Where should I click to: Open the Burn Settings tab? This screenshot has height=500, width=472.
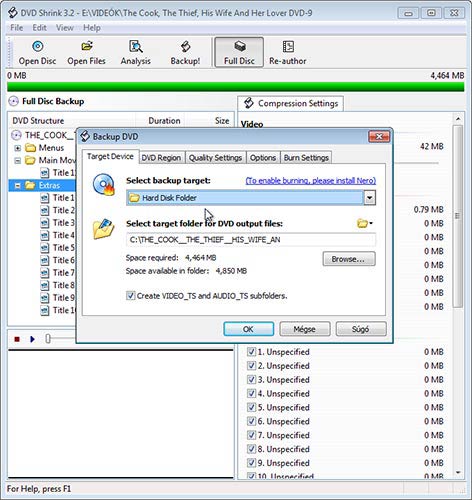(x=306, y=158)
